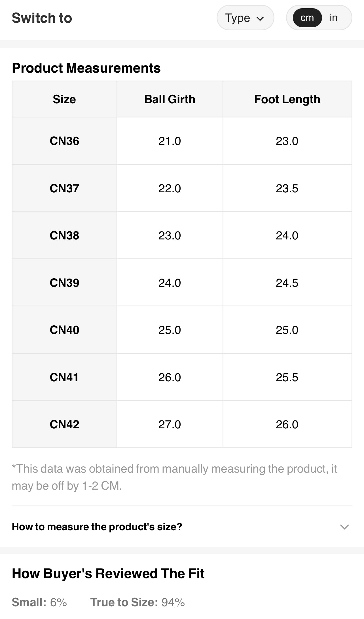Select the CN40 size row

tap(64, 330)
